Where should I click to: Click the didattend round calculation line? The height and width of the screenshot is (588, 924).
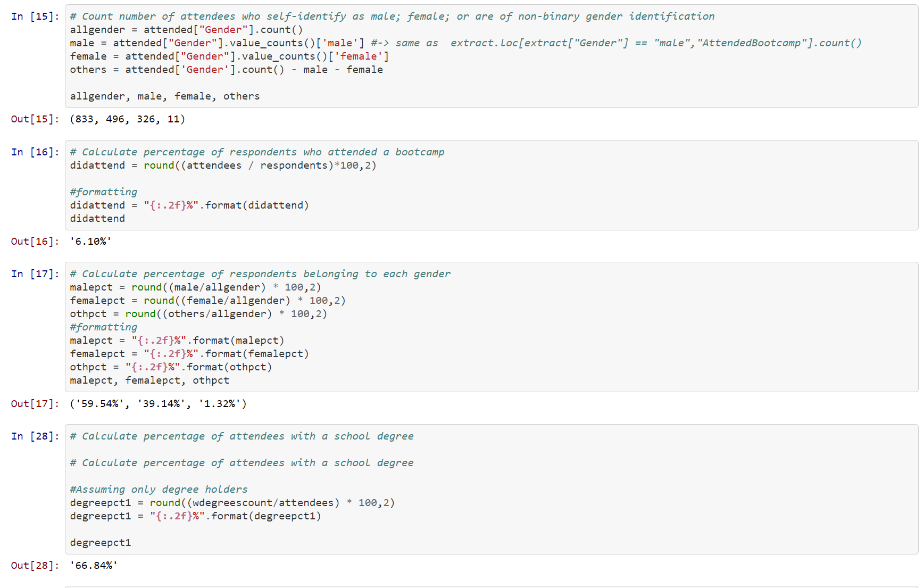[222, 165]
